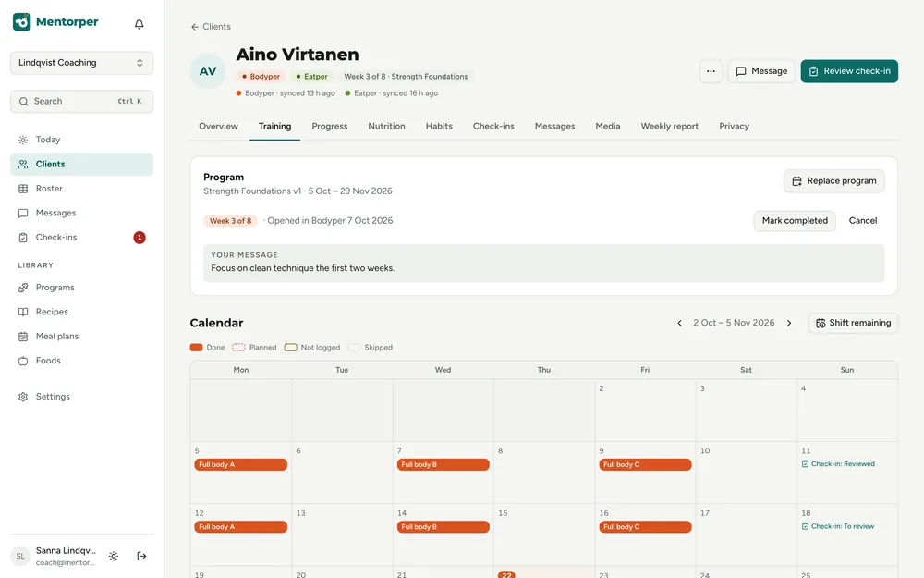Open Check-in: Reviewed on 11 Oct

point(838,464)
